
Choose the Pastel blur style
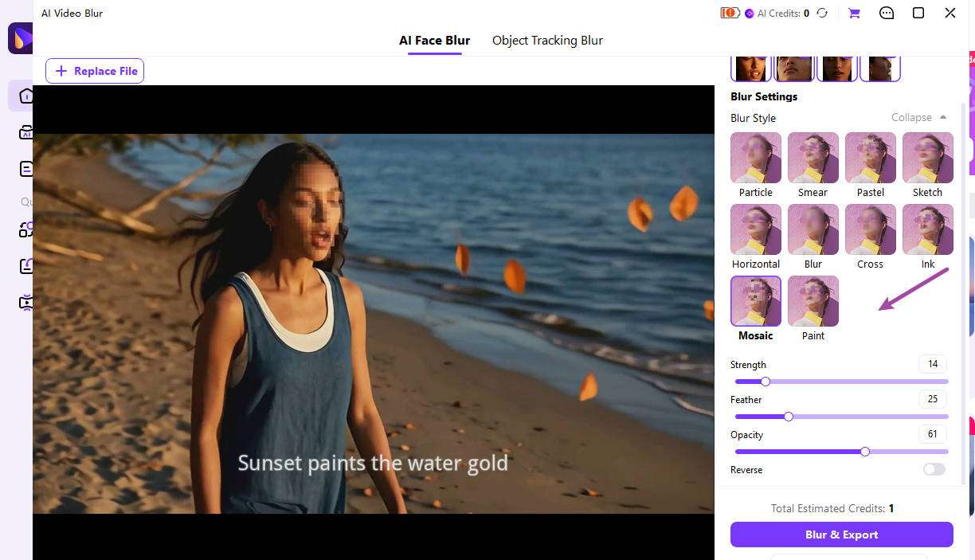pyautogui.click(x=871, y=158)
